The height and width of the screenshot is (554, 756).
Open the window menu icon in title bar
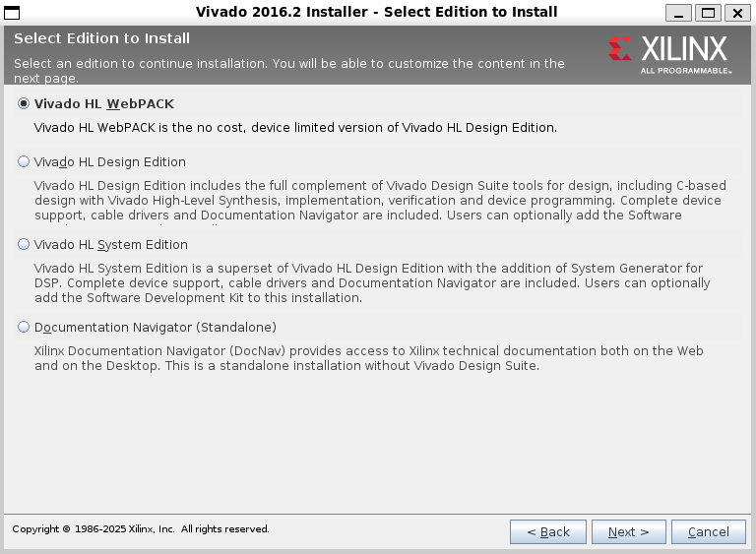pyautogui.click(x=12, y=12)
